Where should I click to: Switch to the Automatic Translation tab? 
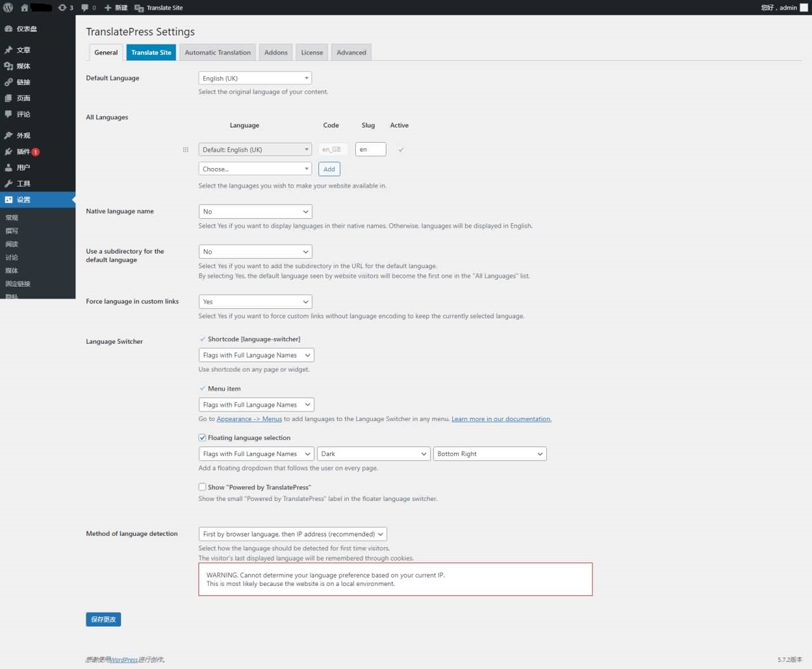pyautogui.click(x=218, y=53)
